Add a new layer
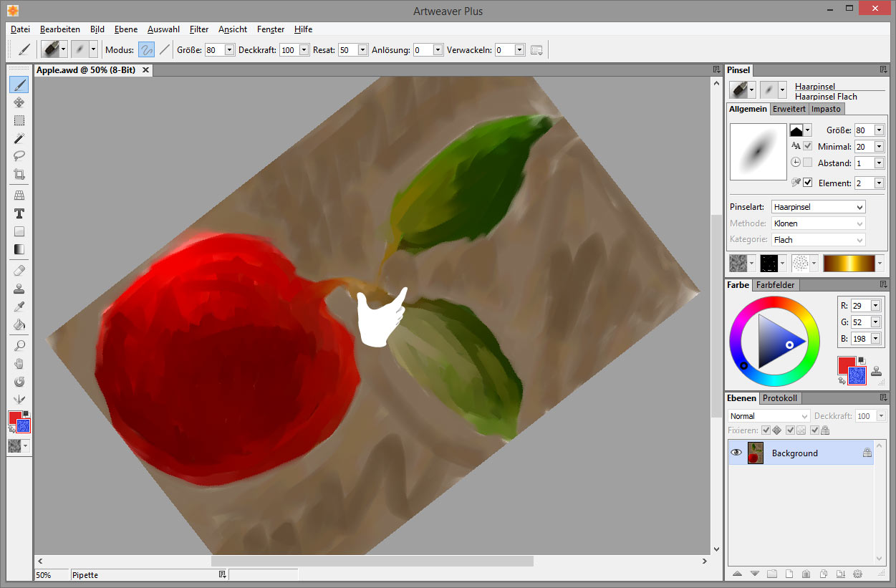 tap(789, 574)
